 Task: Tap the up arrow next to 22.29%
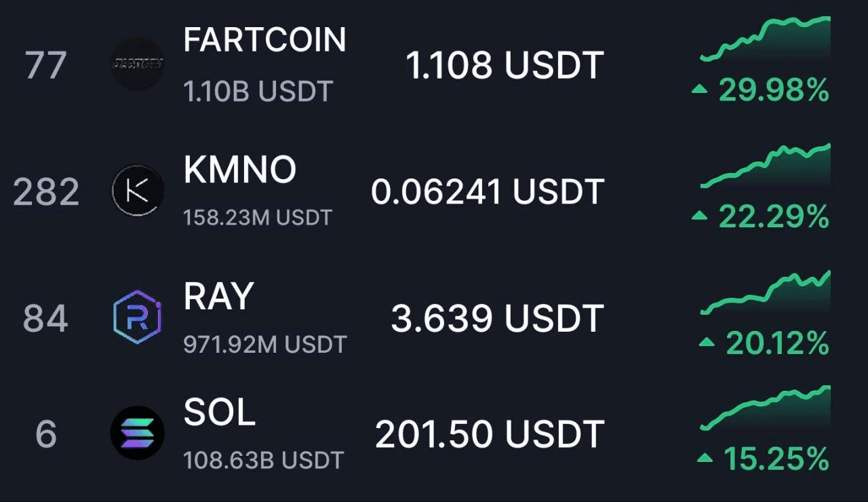pyautogui.click(x=701, y=216)
